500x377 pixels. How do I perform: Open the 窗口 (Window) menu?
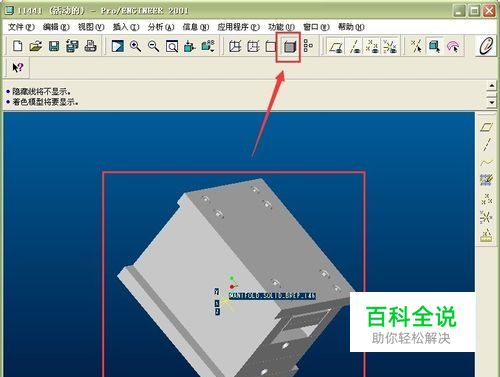316,27
